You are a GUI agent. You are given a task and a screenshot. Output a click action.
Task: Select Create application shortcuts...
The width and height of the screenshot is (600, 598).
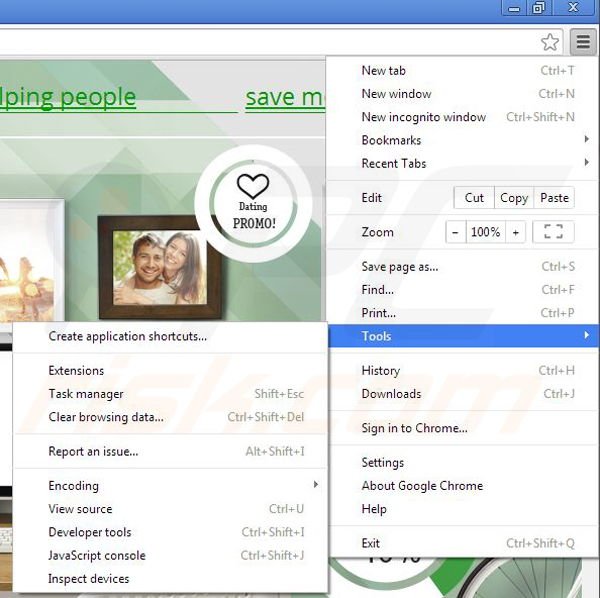(x=170, y=336)
